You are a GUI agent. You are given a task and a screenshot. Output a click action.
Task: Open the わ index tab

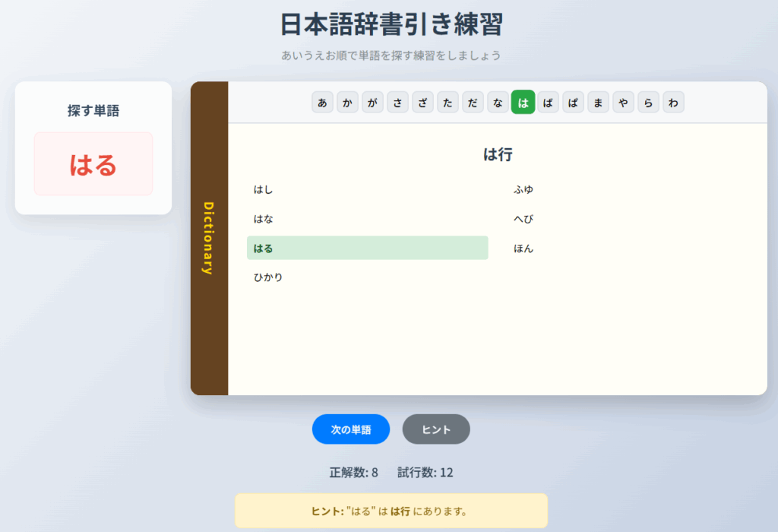point(674,103)
